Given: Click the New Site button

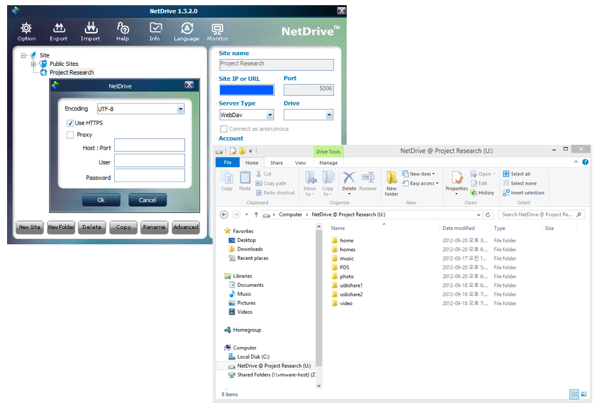Looking at the screenshot, I should tap(29, 227).
